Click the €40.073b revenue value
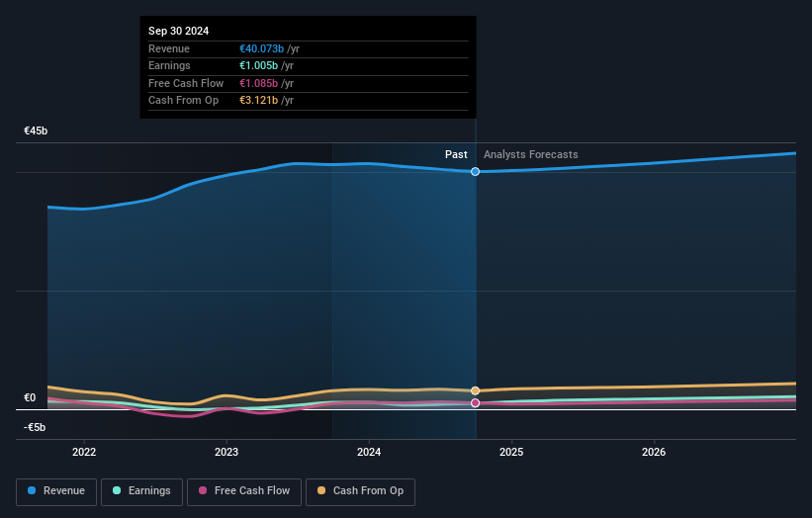812x518 pixels. 261,48
